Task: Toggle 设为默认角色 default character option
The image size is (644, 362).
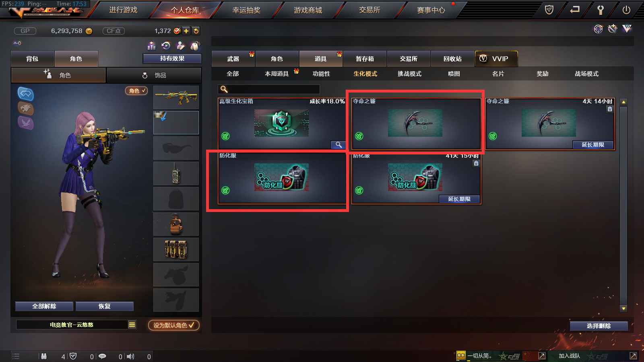Action: [174, 325]
